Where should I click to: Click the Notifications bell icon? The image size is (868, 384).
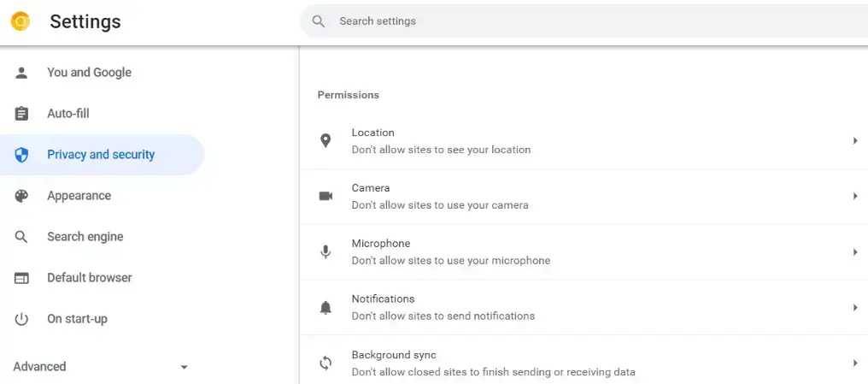(325, 308)
